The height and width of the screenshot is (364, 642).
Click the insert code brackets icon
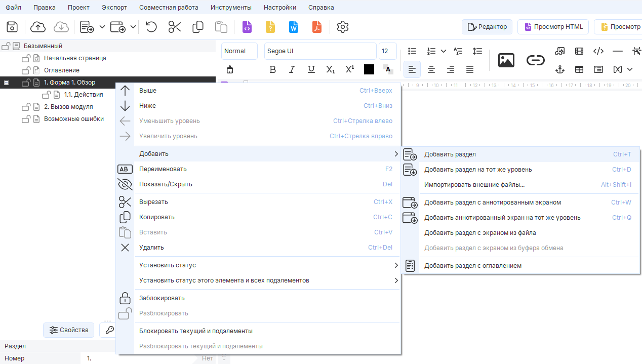pos(598,51)
